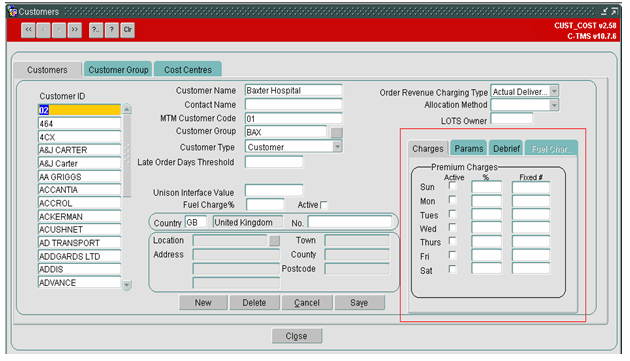This screenshot has width=630, height=361.
Task: Select customer AA GRIGGS in list
Action: point(80,176)
